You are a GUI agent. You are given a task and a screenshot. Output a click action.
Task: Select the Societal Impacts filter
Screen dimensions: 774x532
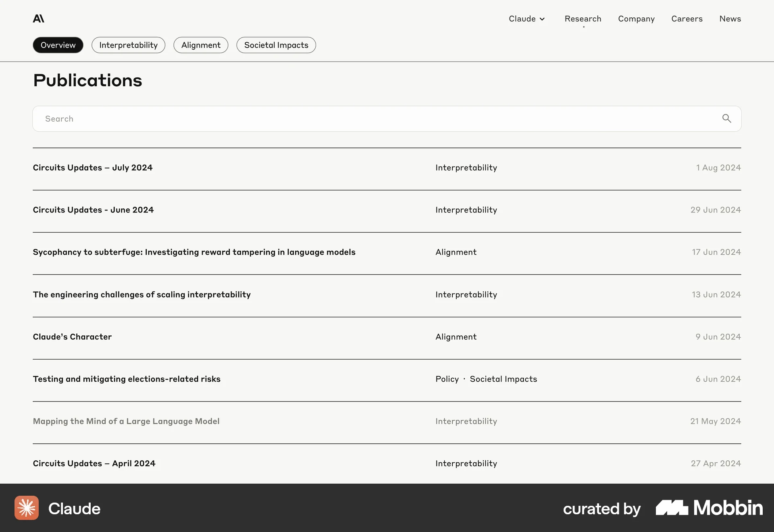pos(276,45)
